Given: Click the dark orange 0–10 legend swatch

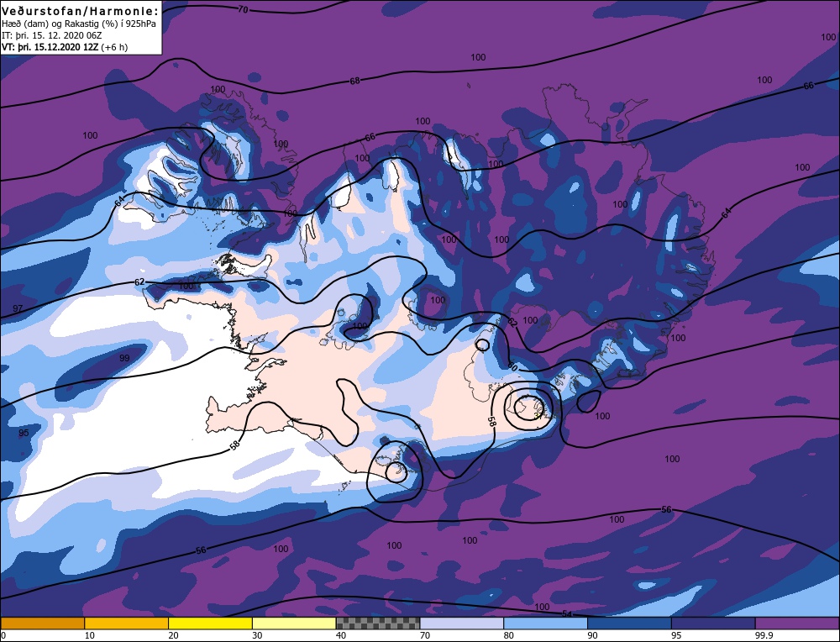Looking at the screenshot, I should click(x=42, y=623).
